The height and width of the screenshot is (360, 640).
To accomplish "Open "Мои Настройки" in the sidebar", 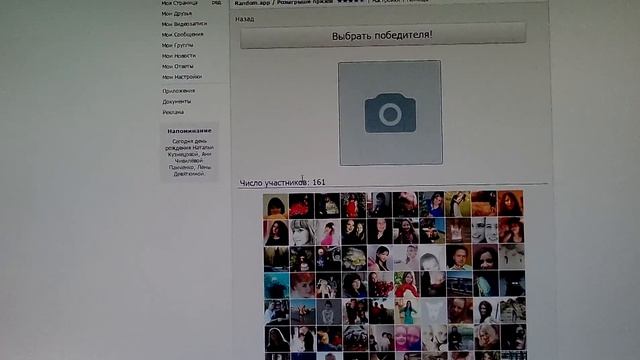I will (182, 77).
